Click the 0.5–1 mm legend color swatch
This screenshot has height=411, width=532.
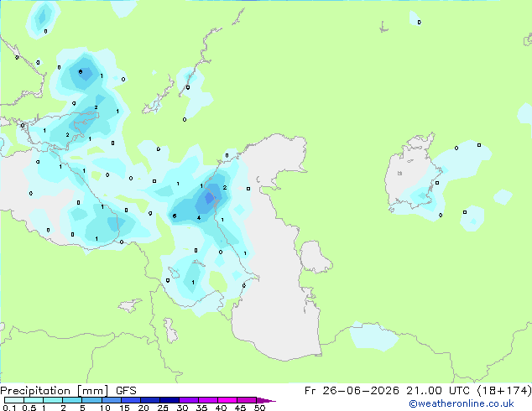[34, 400]
